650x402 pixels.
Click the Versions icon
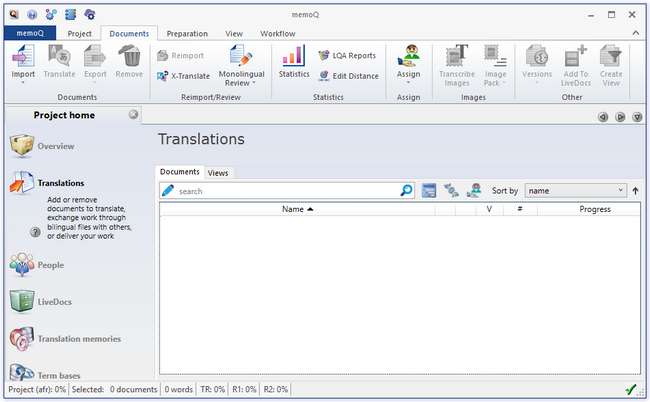[x=537, y=56]
